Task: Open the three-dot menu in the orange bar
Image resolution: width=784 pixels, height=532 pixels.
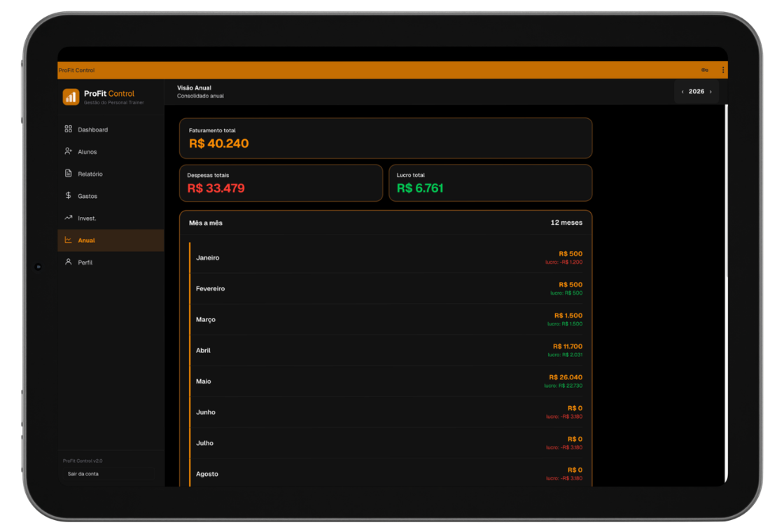Action: [723, 70]
